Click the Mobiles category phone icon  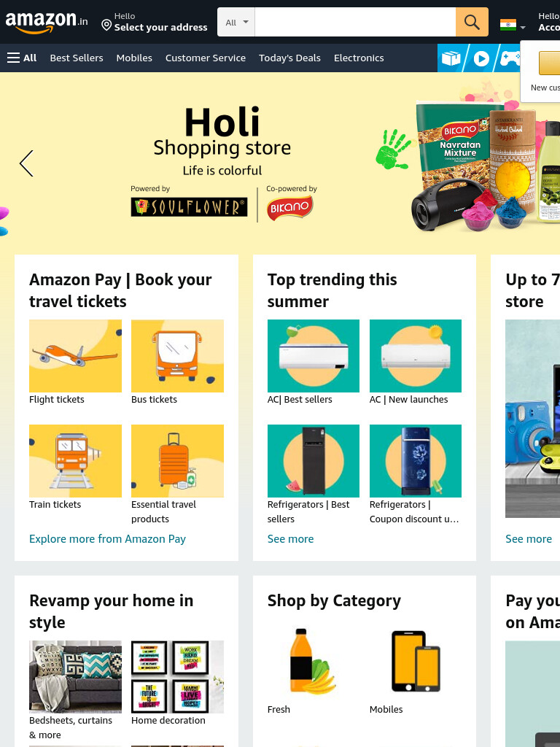click(x=415, y=661)
